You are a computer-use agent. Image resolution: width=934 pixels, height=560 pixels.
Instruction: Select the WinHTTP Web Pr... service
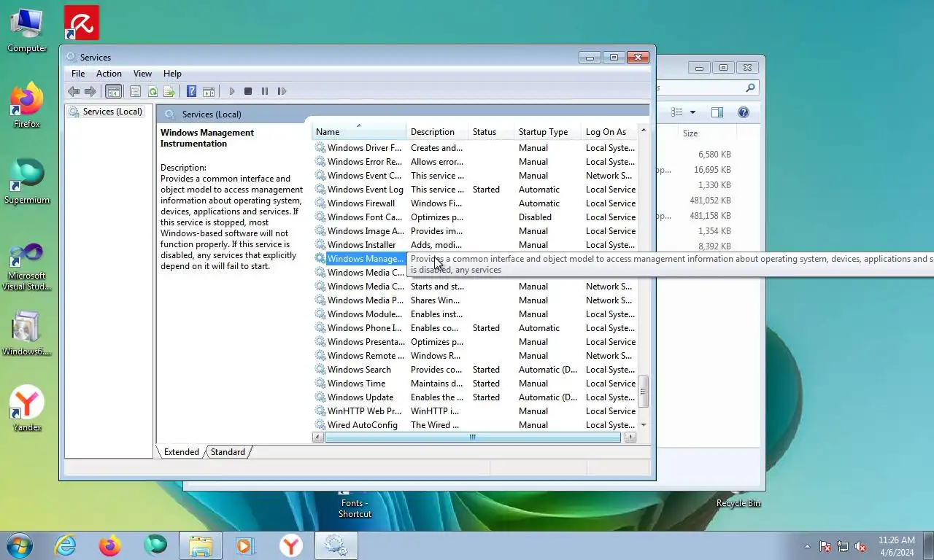[x=475, y=411]
